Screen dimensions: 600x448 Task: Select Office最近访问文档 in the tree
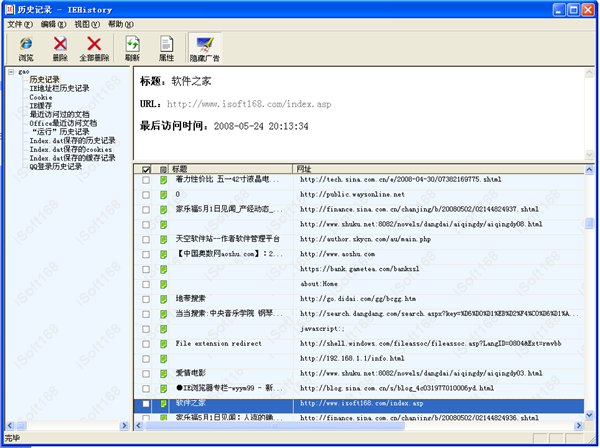pyautogui.click(x=63, y=123)
